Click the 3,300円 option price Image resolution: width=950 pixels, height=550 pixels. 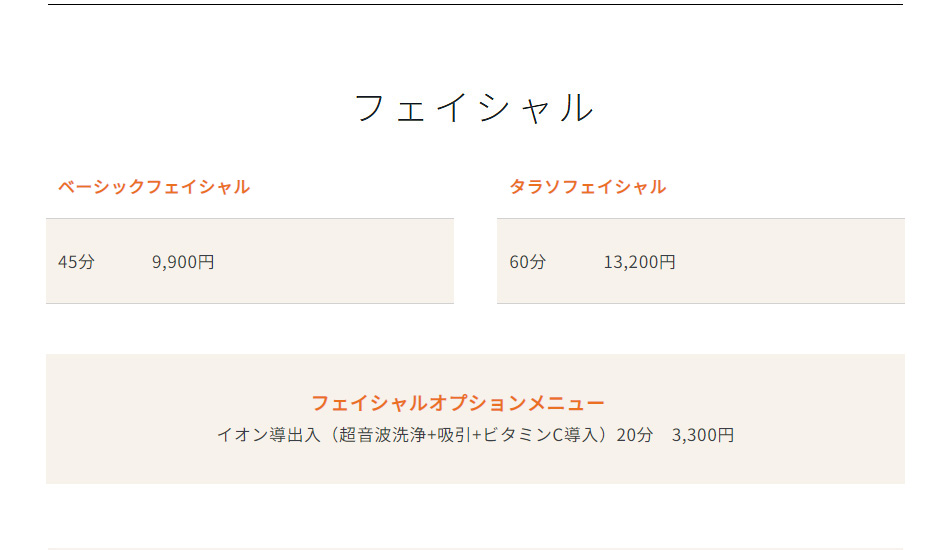click(x=703, y=435)
